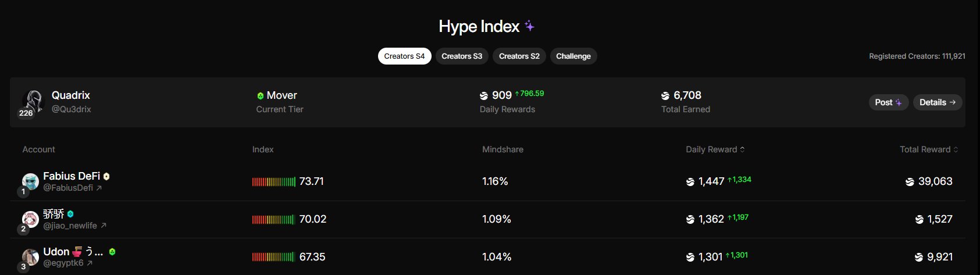The height and width of the screenshot is (275, 980).
Task: Switch to the Creators S3 tab
Action: (462, 56)
